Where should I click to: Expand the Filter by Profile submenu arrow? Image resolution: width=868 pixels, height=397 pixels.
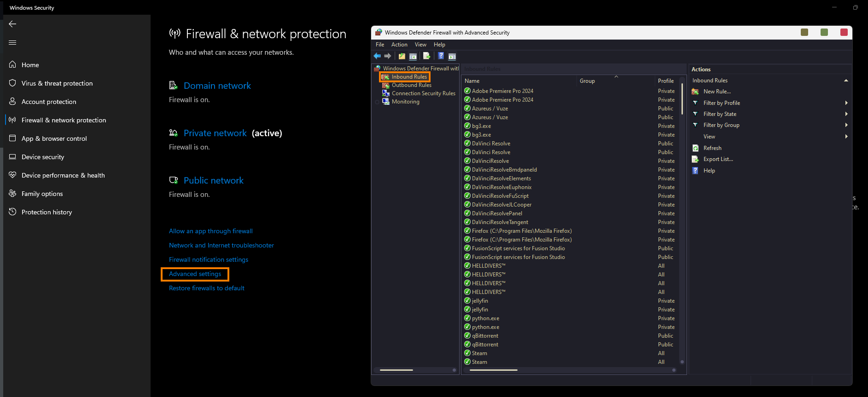pyautogui.click(x=846, y=103)
